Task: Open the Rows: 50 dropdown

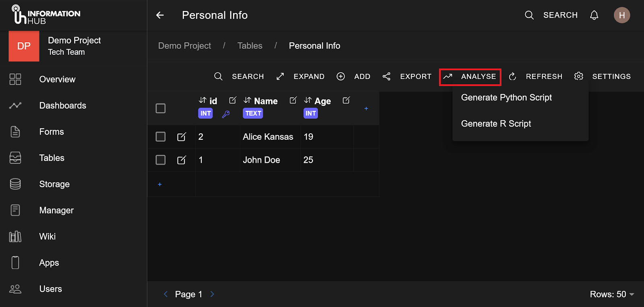Action: pyautogui.click(x=612, y=295)
